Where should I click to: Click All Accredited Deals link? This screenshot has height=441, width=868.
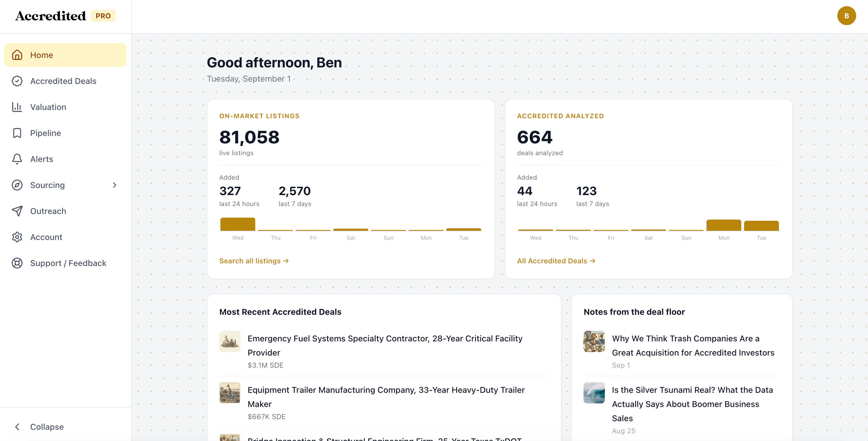click(556, 261)
